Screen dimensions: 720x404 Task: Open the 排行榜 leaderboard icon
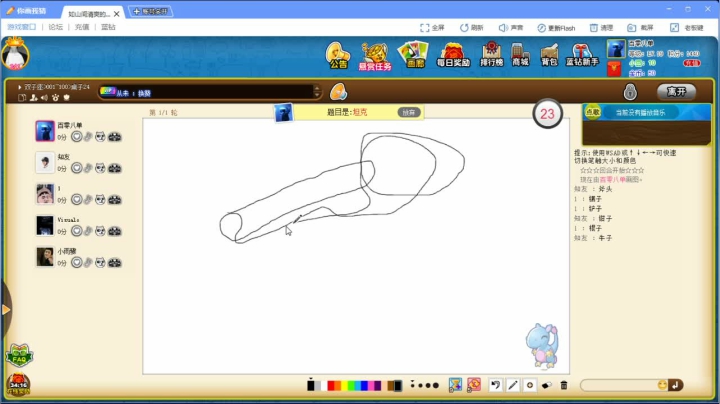491,55
